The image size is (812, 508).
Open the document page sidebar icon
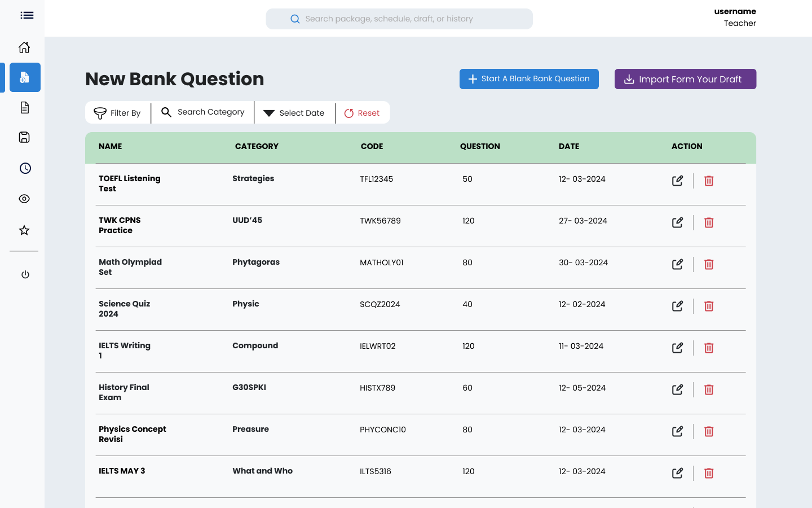coord(24,107)
